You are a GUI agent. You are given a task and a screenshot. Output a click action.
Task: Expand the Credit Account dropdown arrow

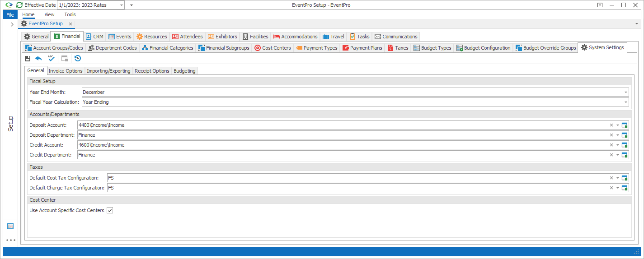[x=618, y=145]
